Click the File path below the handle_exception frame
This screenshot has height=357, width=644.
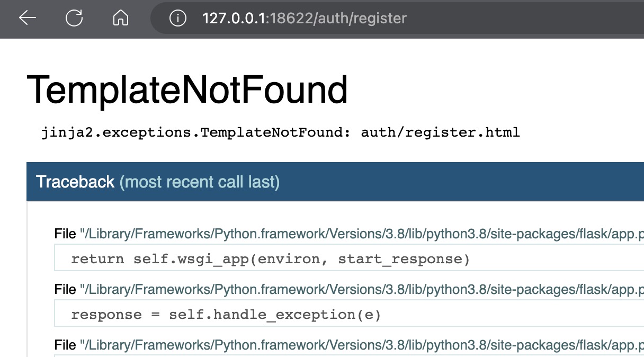click(x=362, y=345)
